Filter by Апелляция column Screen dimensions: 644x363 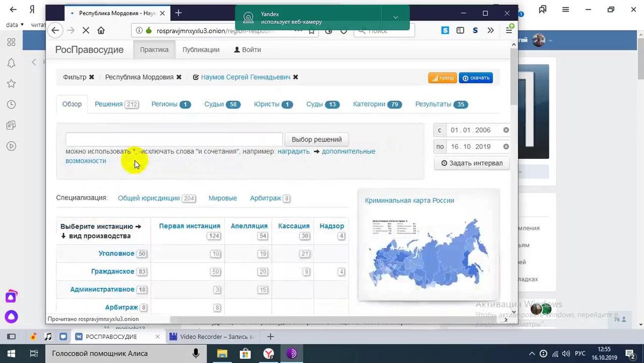249,226
